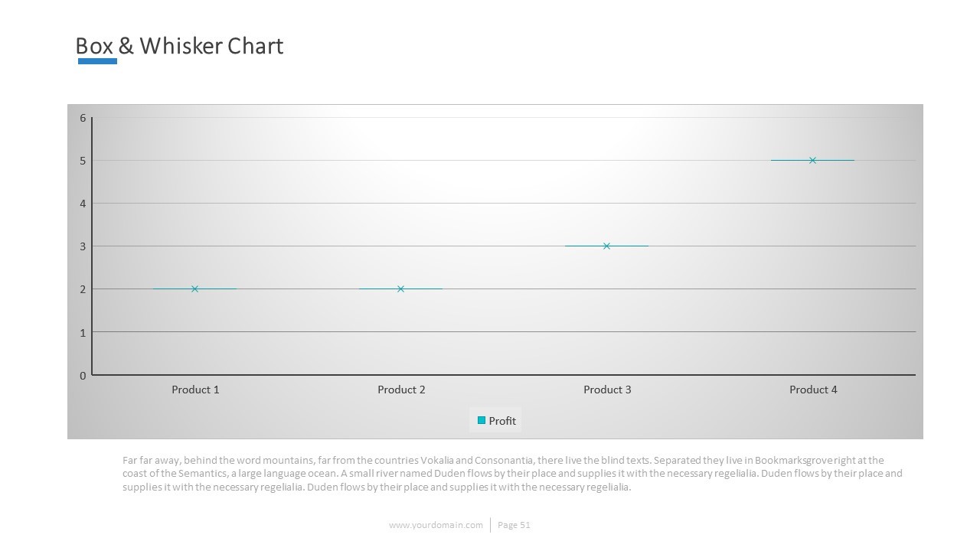Select the value 3 on vertical axis
The height and width of the screenshot is (551, 980).
point(83,246)
